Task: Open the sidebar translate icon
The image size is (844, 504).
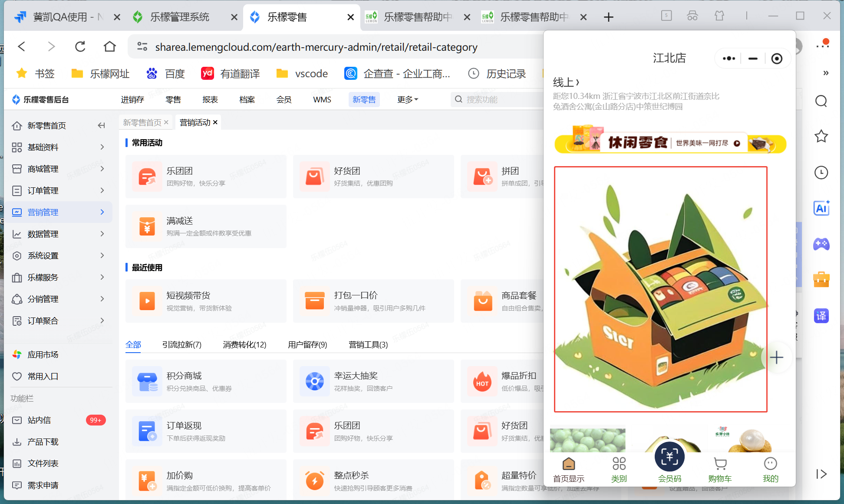Action: [x=821, y=316]
